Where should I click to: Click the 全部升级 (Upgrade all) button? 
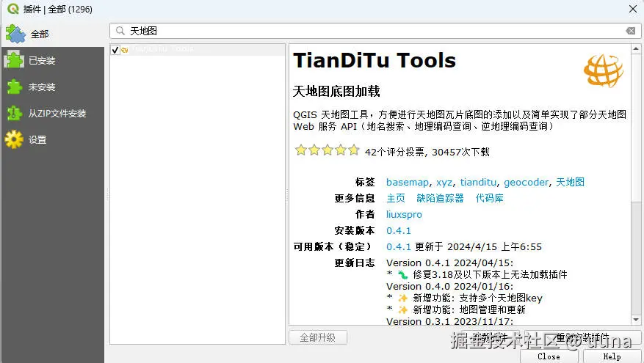pos(318,337)
